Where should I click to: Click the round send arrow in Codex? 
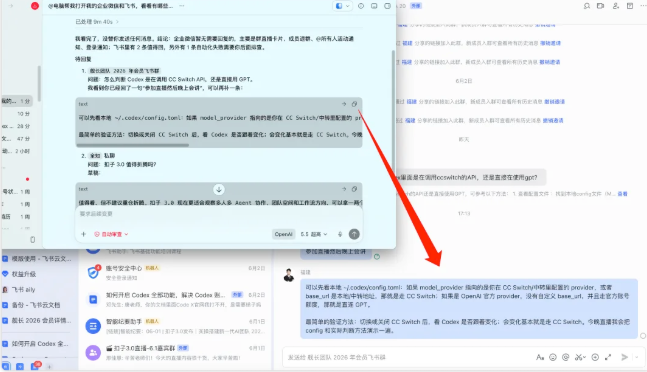(x=354, y=234)
